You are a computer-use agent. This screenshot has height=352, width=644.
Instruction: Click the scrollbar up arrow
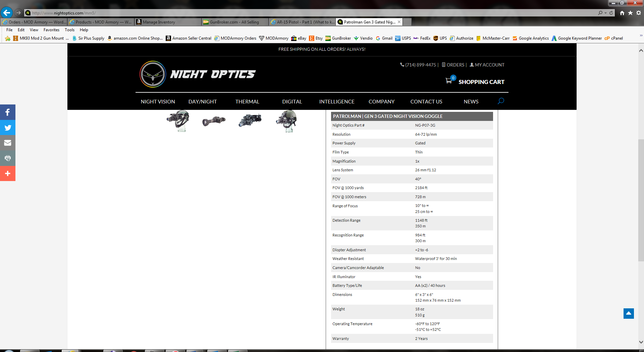641,50
